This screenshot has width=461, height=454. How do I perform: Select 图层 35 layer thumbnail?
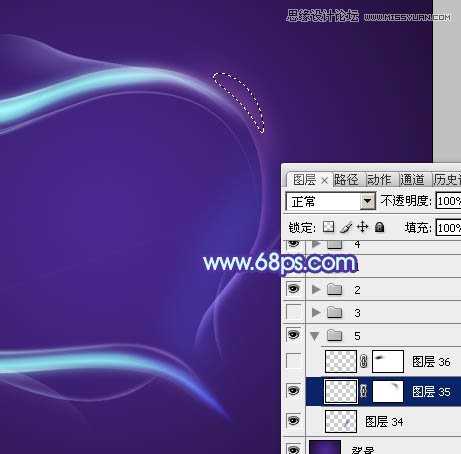pyautogui.click(x=341, y=391)
